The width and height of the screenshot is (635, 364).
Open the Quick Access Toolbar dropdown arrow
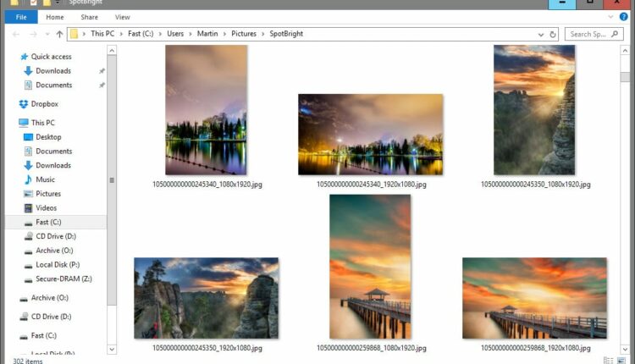coord(57,3)
